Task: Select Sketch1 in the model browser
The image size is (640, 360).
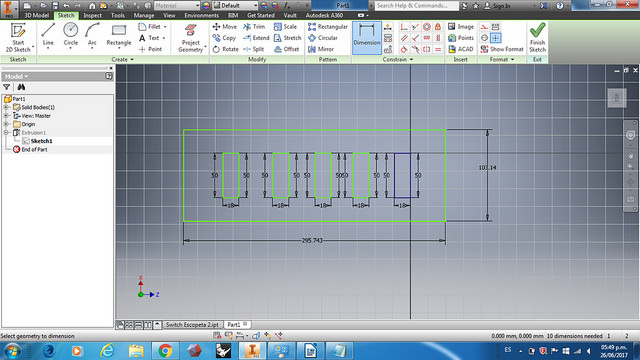Action: (41, 141)
